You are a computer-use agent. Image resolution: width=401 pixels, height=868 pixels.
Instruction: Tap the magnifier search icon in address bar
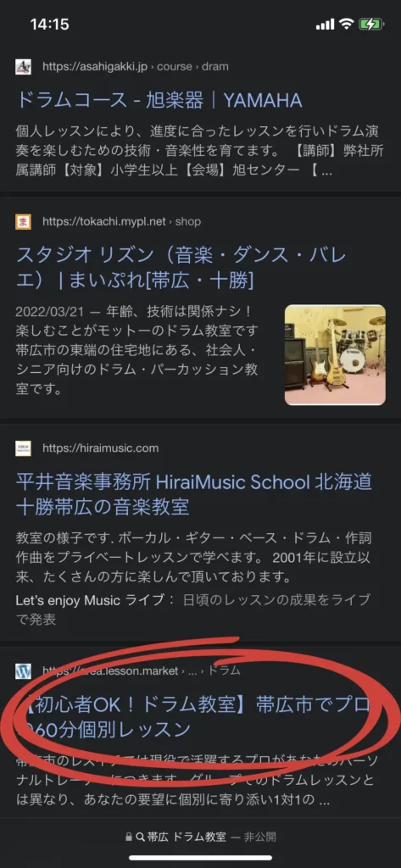140,837
